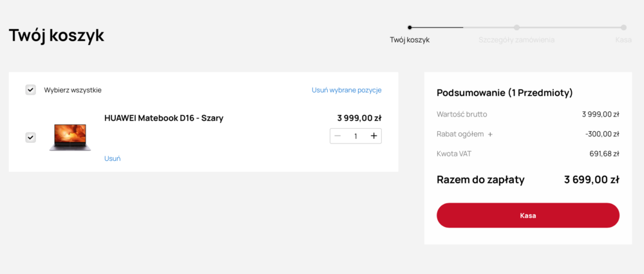
Task: Increase quantity with the plus button
Action: click(374, 136)
